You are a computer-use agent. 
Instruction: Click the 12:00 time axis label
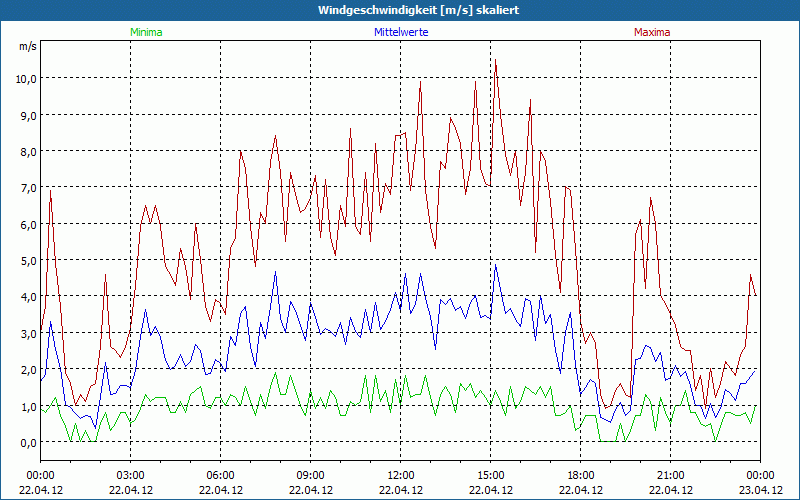pyautogui.click(x=401, y=476)
